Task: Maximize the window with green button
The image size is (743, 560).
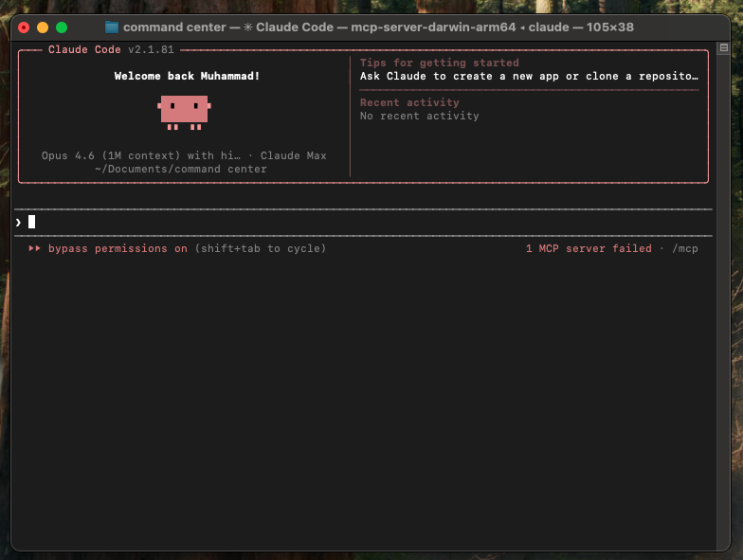Action: [62, 27]
